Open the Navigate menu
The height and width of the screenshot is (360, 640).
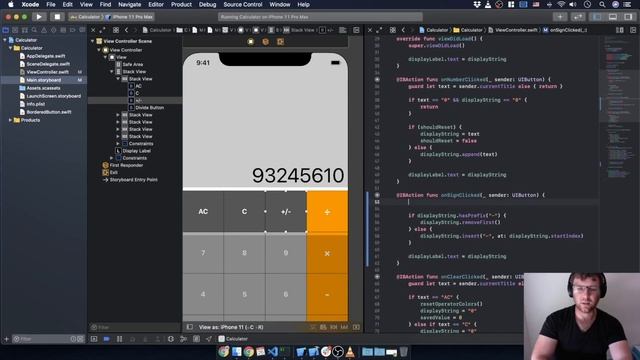click(129, 4)
